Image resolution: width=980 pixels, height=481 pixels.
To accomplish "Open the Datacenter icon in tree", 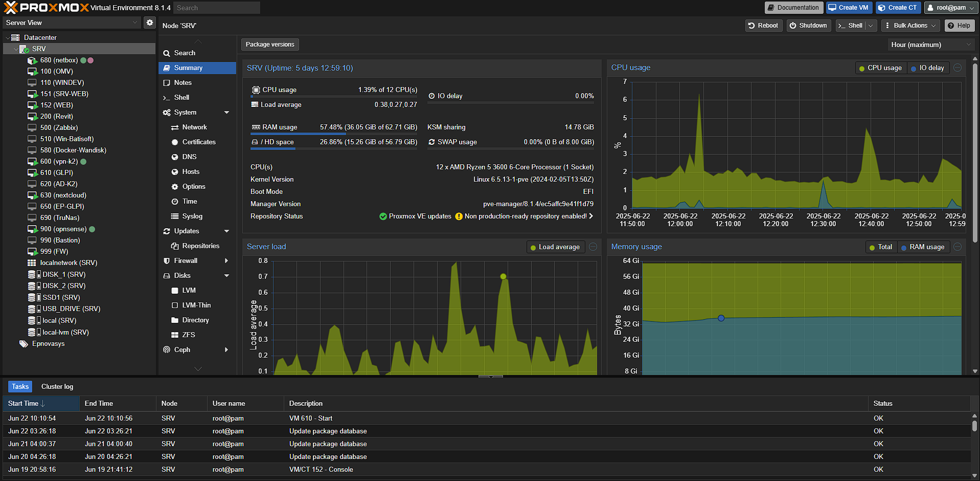I will click(x=15, y=37).
